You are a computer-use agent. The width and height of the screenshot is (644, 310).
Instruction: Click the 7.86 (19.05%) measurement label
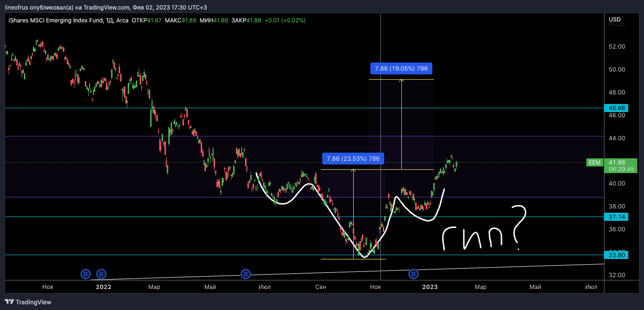(401, 69)
